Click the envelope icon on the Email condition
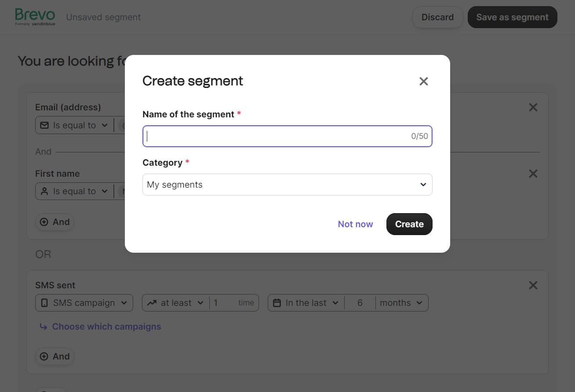Viewport: 575px width, 392px height. [44, 125]
